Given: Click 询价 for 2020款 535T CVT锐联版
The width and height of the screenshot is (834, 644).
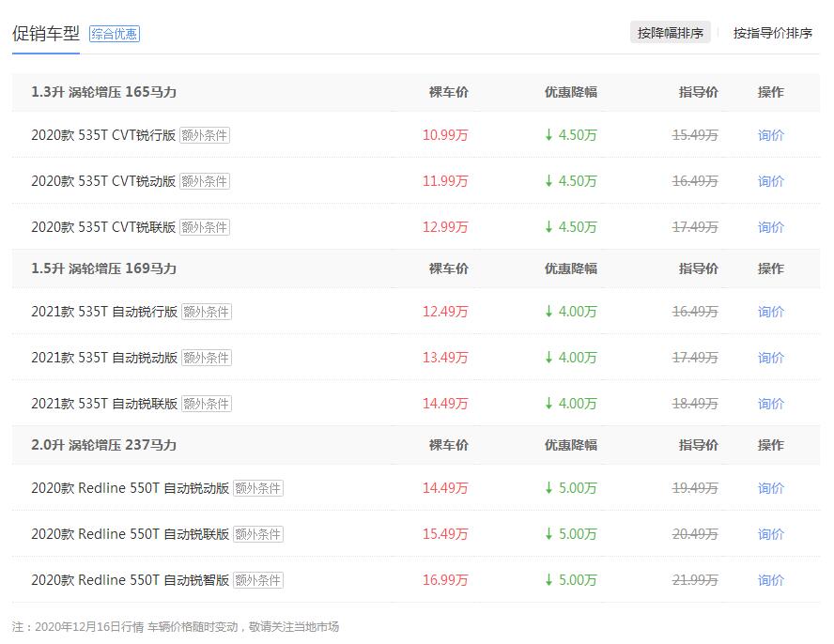Looking at the screenshot, I should pos(771,227).
